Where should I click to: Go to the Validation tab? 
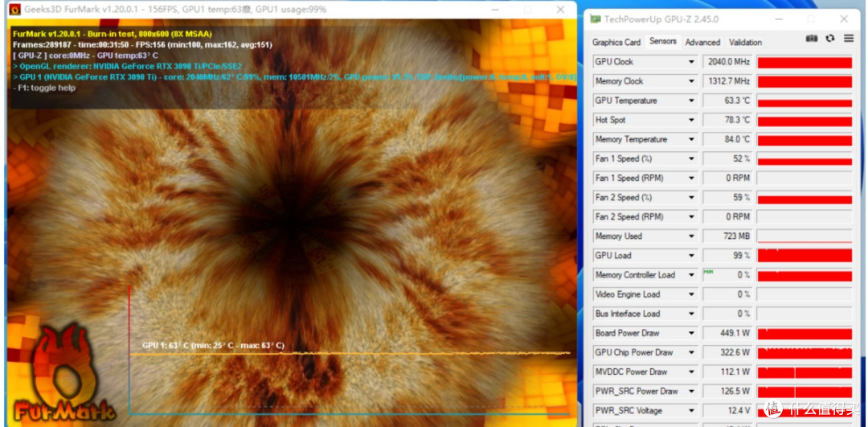745,42
